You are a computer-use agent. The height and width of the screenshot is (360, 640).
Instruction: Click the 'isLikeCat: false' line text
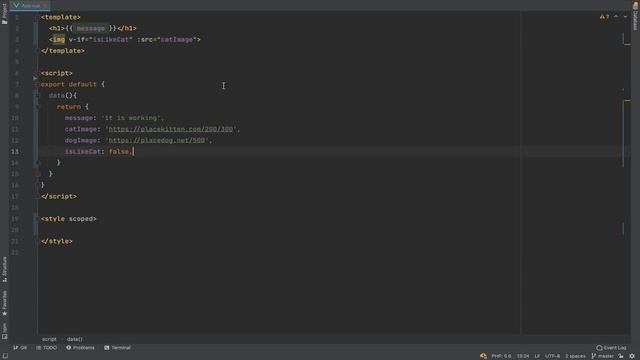98,151
